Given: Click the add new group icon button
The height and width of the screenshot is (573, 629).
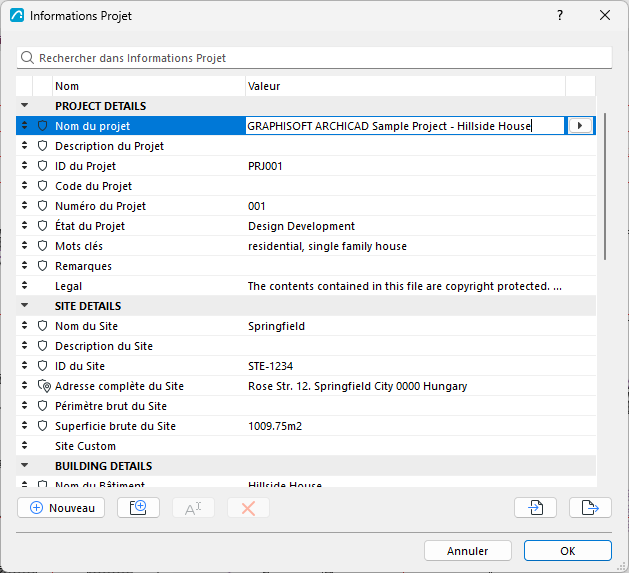Looking at the screenshot, I should click(138, 508).
